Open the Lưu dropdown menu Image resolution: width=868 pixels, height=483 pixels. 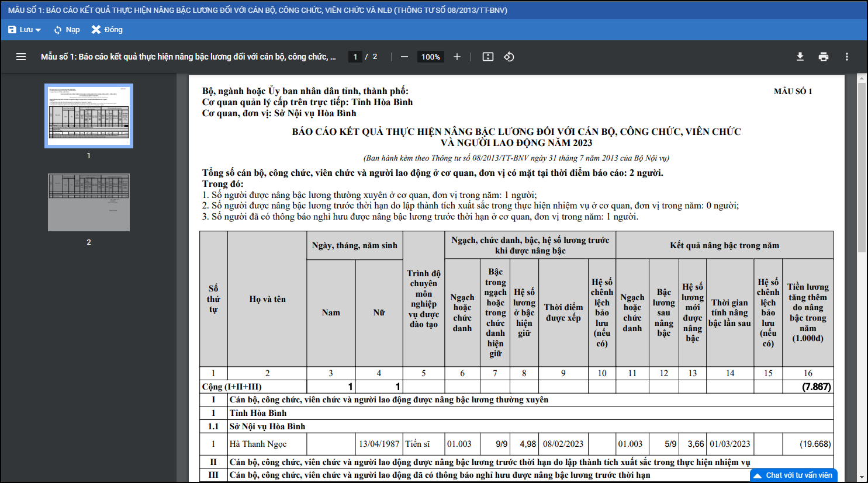[x=25, y=30]
